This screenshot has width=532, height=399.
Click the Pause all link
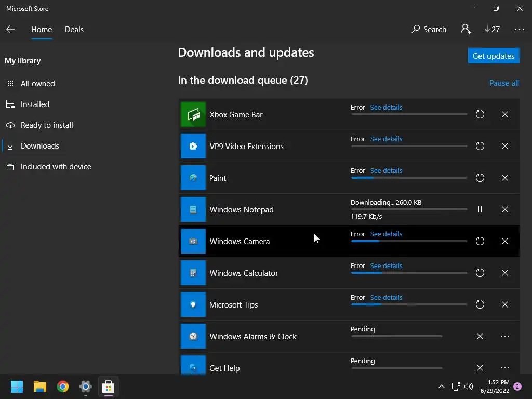point(504,83)
